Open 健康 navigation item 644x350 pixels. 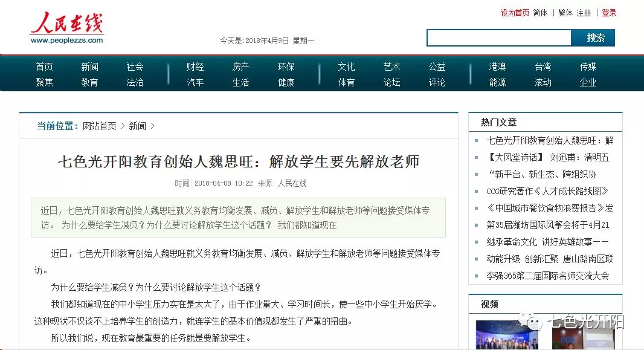286,82
